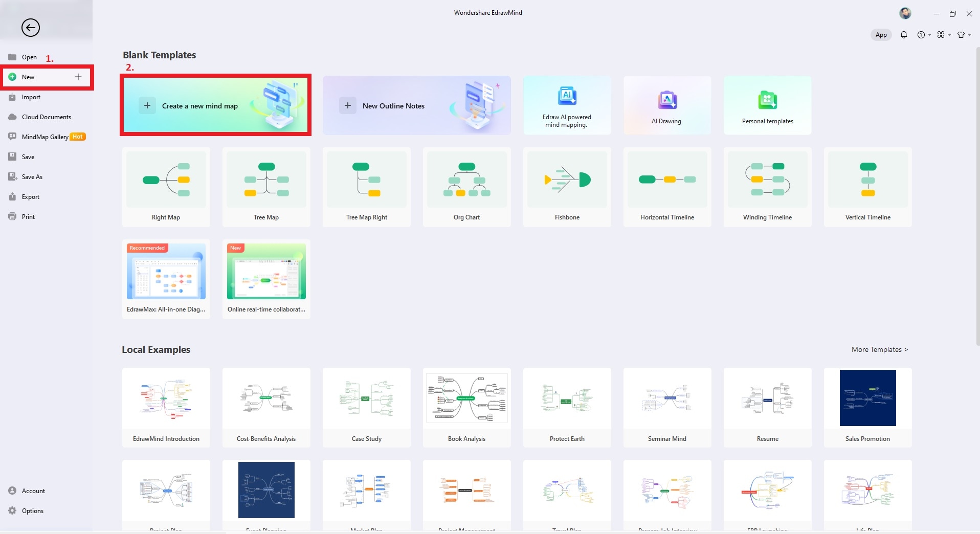This screenshot has height=534, width=980.
Task: Click the App button
Action: point(881,35)
